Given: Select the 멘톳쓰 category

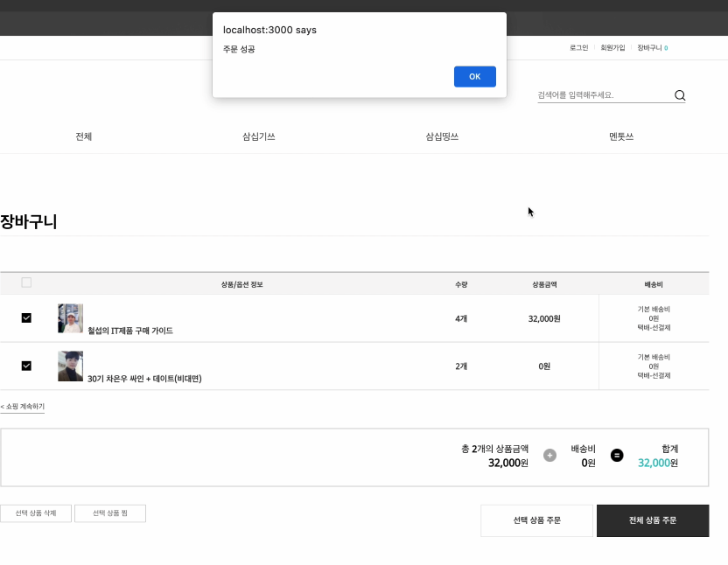Looking at the screenshot, I should (620, 136).
